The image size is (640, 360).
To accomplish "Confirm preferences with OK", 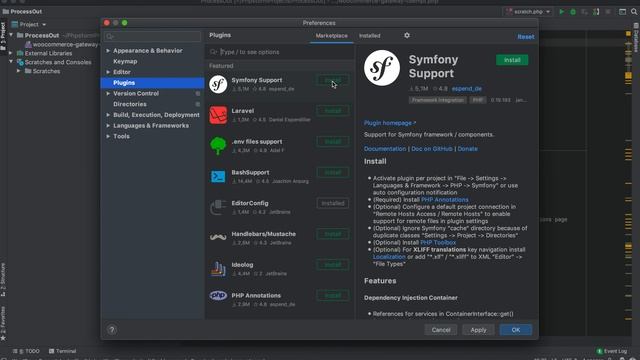I will [x=516, y=330].
